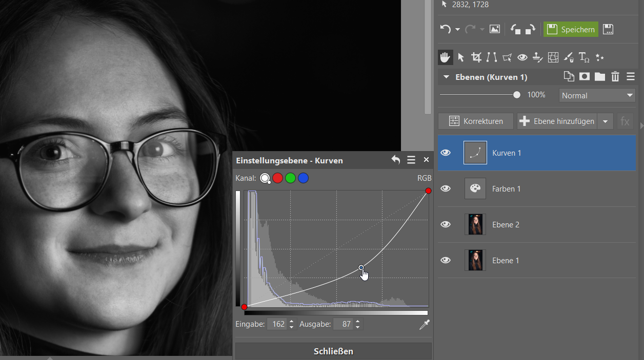This screenshot has height=360, width=644.
Task: Toggle visibility of Farben 1 layer
Action: pos(446,188)
